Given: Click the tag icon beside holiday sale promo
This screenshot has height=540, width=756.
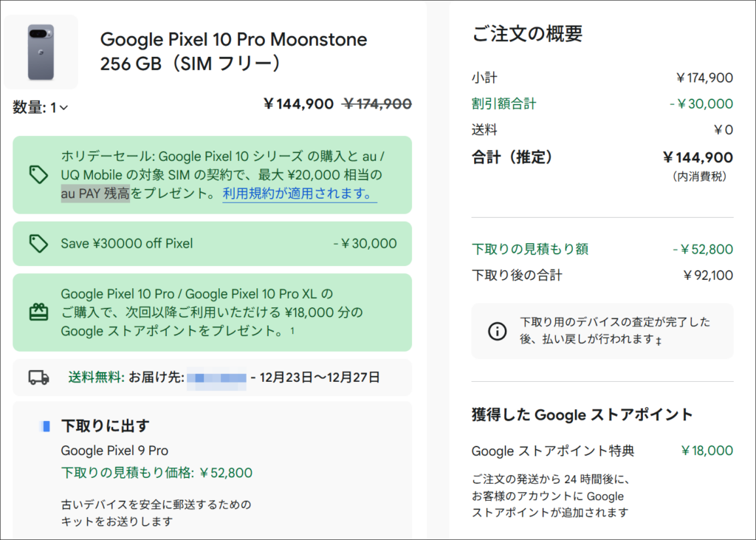Looking at the screenshot, I should 38,175.
